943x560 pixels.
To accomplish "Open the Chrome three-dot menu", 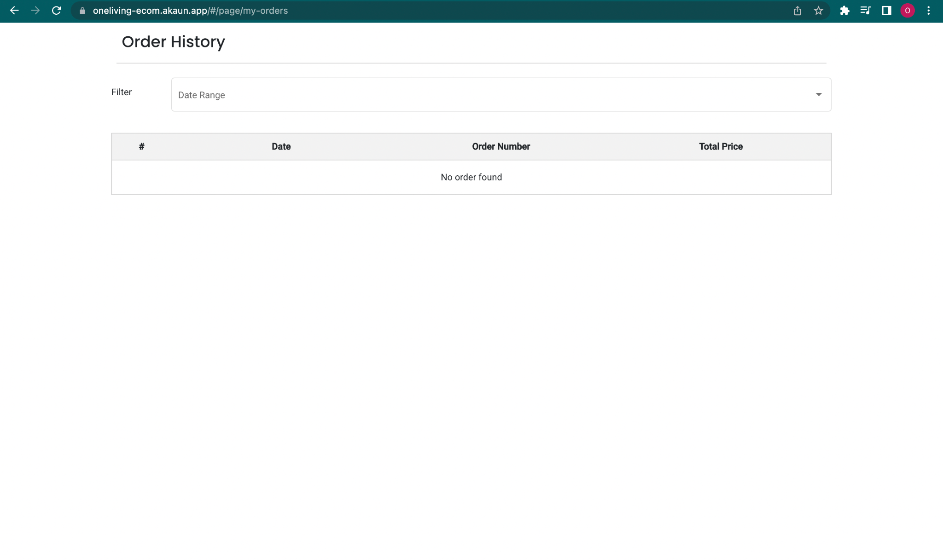I will tap(928, 11).
